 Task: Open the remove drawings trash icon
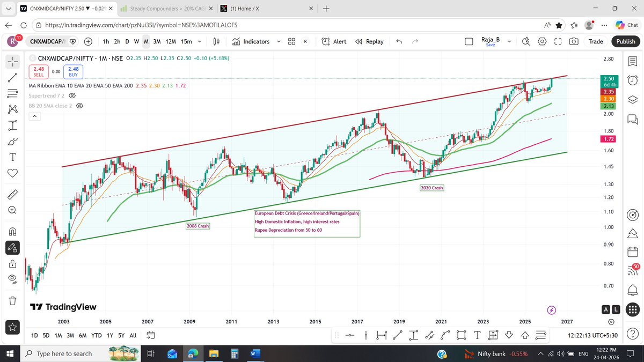tap(13, 300)
